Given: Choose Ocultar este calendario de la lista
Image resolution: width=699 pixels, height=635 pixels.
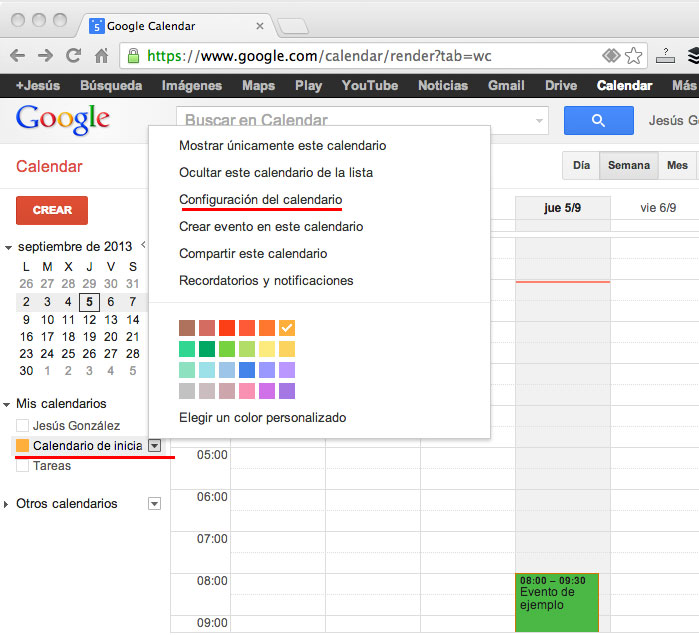Looking at the screenshot, I should click(276, 173).
